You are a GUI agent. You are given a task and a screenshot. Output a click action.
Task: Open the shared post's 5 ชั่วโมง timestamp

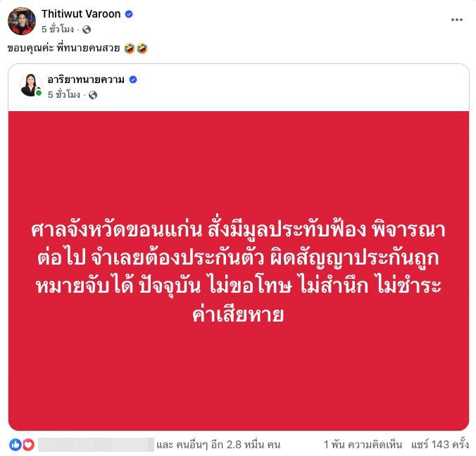[x=64, y=95]
